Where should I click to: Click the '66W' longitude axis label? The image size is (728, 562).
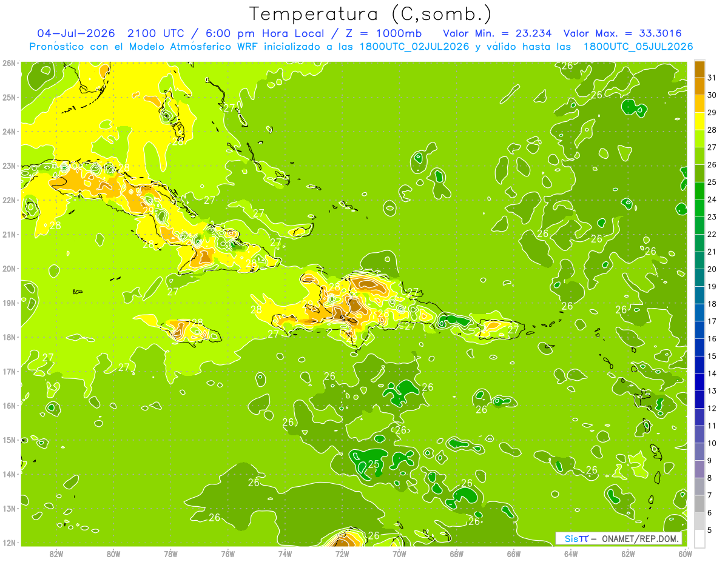(x=514, y=553)
